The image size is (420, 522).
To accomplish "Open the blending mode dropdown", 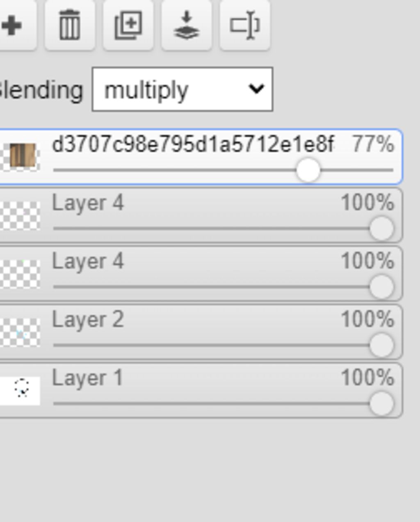I will coord(183,89).
